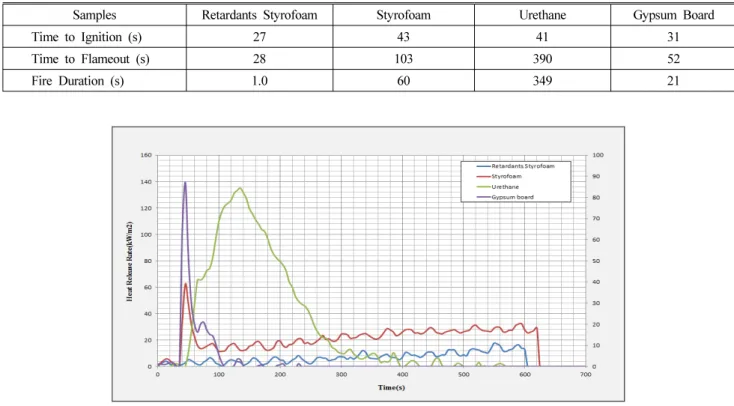Click the 'Fire Duration (s)' row label
Image resolution: width=734 pixels, height=406 pixels.
pyautogui.click(x=78, y=81)
